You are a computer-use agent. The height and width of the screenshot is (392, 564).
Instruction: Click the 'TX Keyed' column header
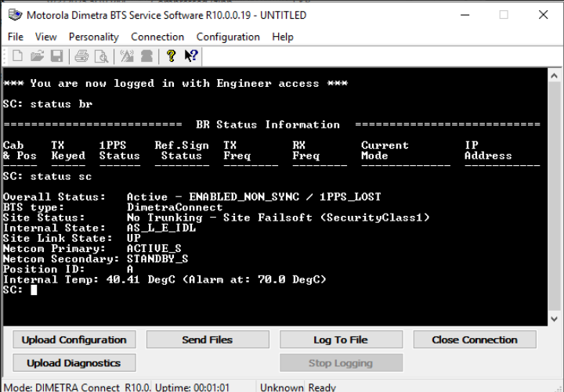coord(68,150)
